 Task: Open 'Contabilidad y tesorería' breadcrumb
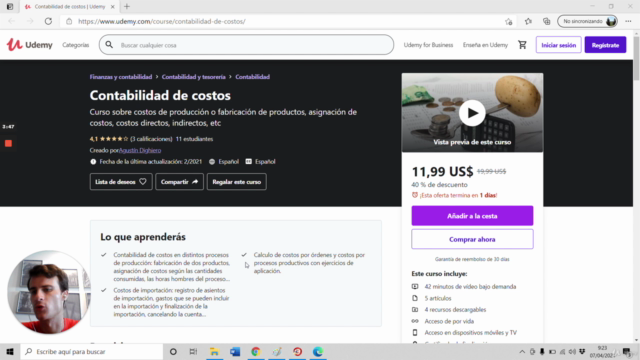(x=193, y=77)
